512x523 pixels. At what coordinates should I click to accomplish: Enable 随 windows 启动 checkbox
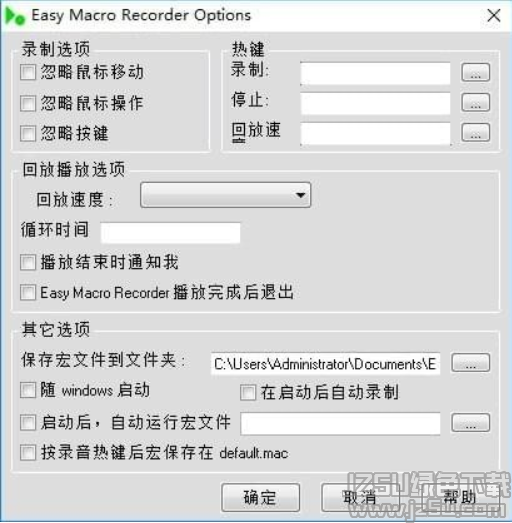28,390
